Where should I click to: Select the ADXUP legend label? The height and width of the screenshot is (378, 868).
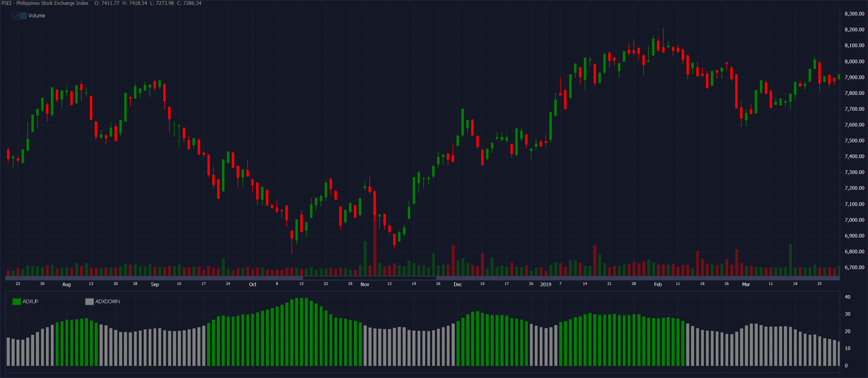pyautogui.click(x=30, y=302)
